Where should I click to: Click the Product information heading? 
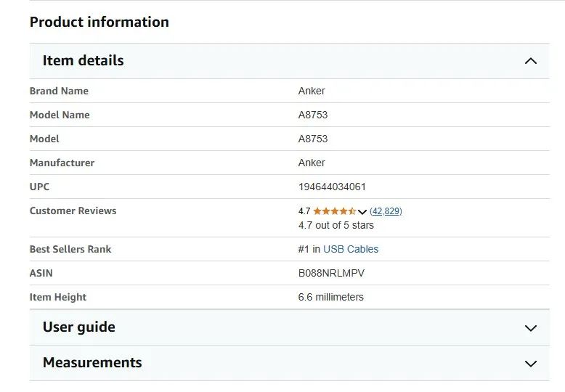coord(99,22)
